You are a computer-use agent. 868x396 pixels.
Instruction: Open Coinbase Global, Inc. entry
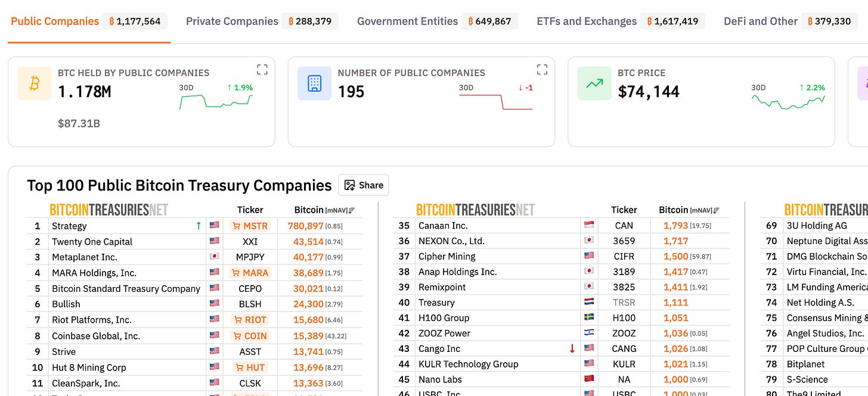pos(96,336)
